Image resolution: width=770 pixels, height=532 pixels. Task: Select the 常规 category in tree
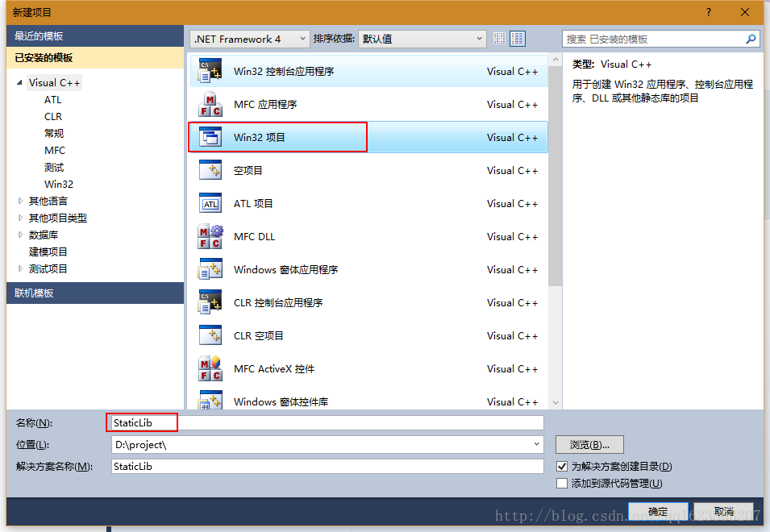[x=54, y=134]
